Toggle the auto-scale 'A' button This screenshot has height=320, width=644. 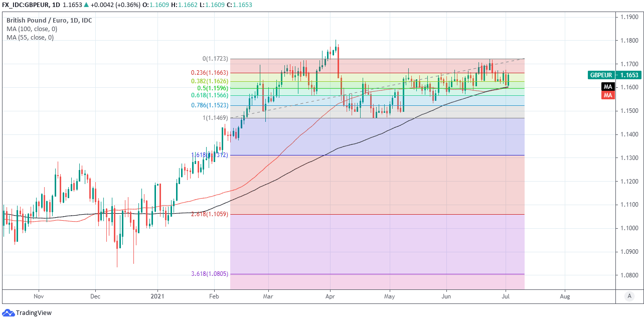(x=629, y=296)
